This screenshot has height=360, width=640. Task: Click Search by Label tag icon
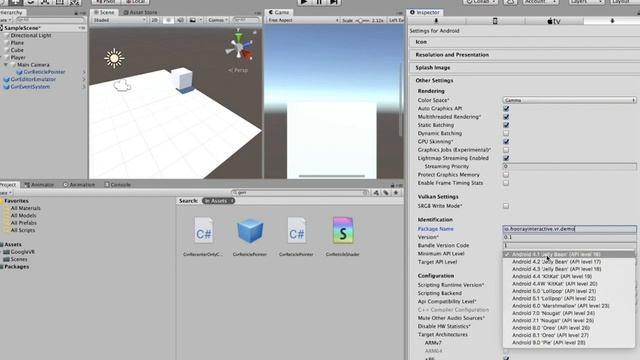tap(386, 193)
